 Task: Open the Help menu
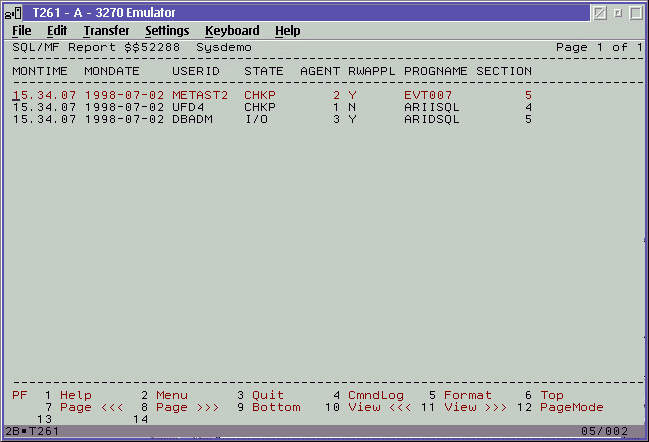288,31
